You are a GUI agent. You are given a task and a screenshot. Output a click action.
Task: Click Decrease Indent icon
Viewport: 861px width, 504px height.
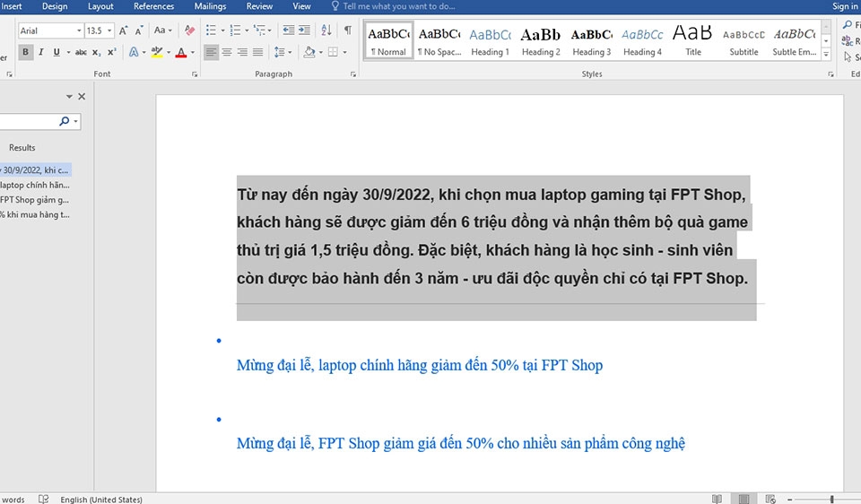coord(288,30)
